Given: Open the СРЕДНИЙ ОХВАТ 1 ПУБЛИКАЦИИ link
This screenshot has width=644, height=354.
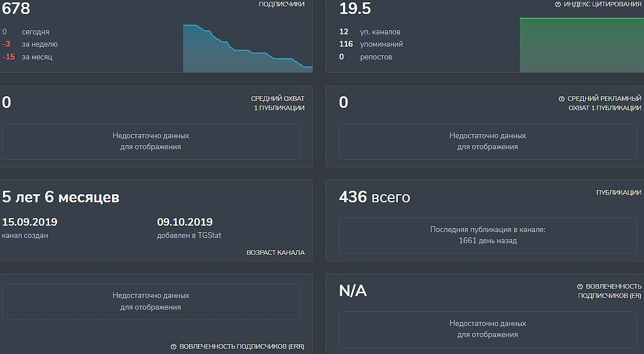Looking at the screenshot, I should click(x=278, y=103).
